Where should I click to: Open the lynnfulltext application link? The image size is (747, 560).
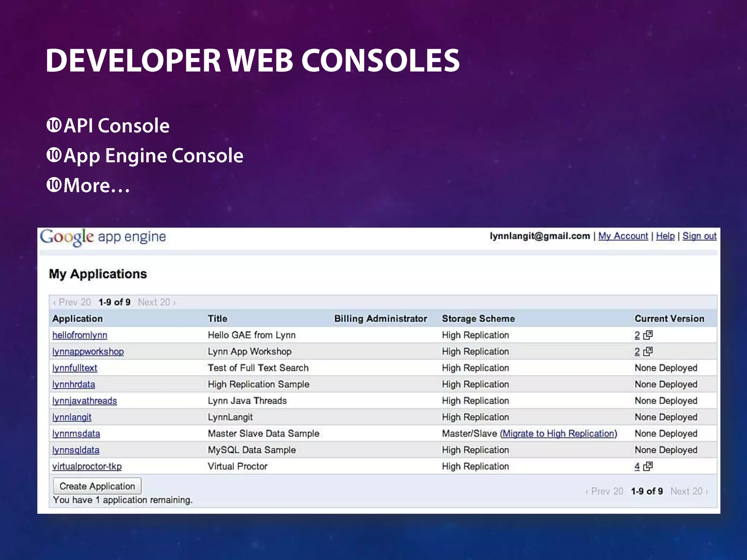74,368
